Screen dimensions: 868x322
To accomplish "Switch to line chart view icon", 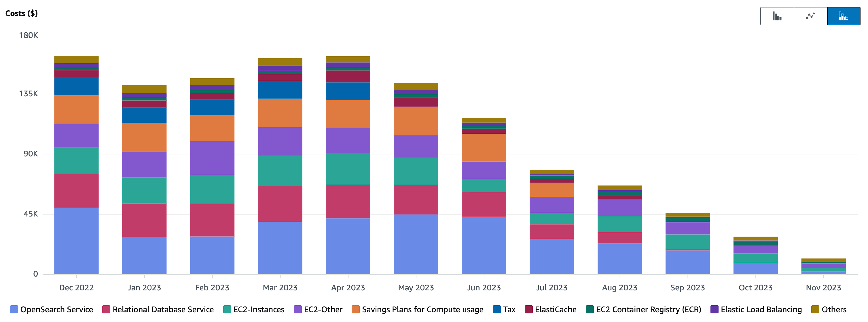I will (x=810, y=16).
